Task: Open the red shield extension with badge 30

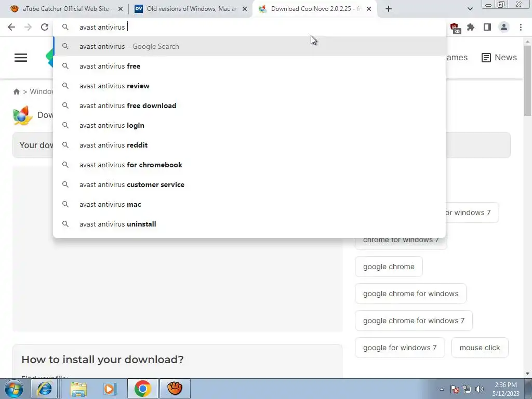Action: tap(455, 28)
